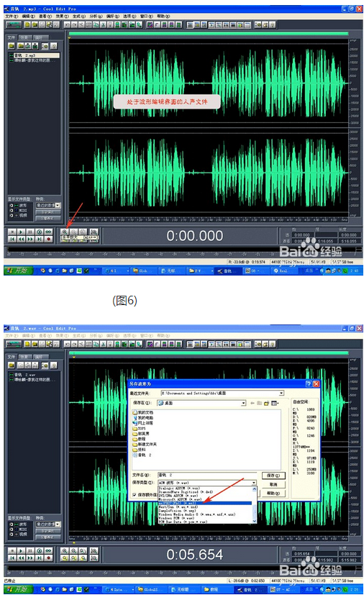
Task: Click open-file icon in 2.mp3 organizer panel
Action: click(x=12, y=46)
